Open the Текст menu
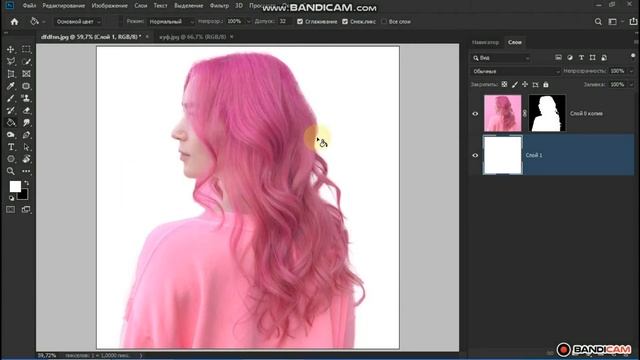 click(160, 6)
